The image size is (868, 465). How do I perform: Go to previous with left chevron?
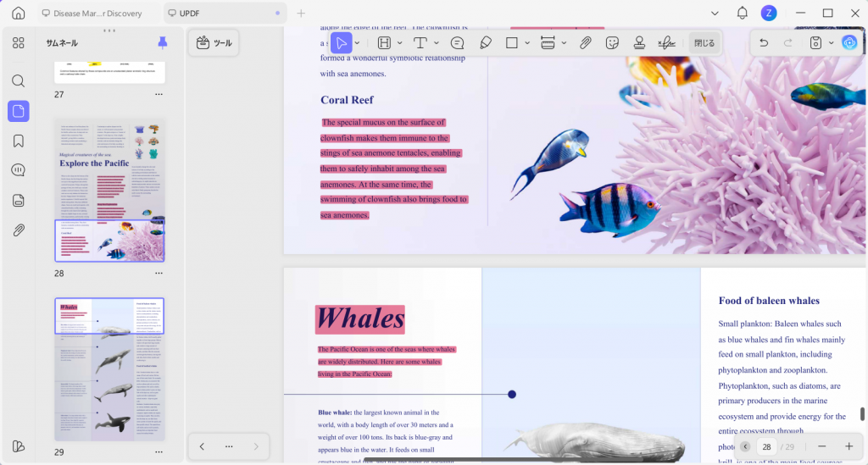[x=202, y=446]
